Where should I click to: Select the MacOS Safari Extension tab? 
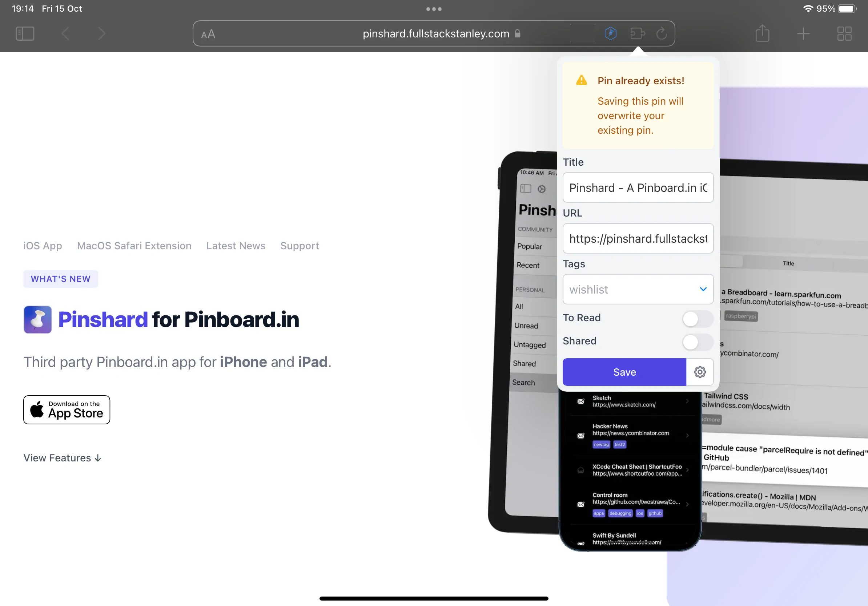click(134, 245)
